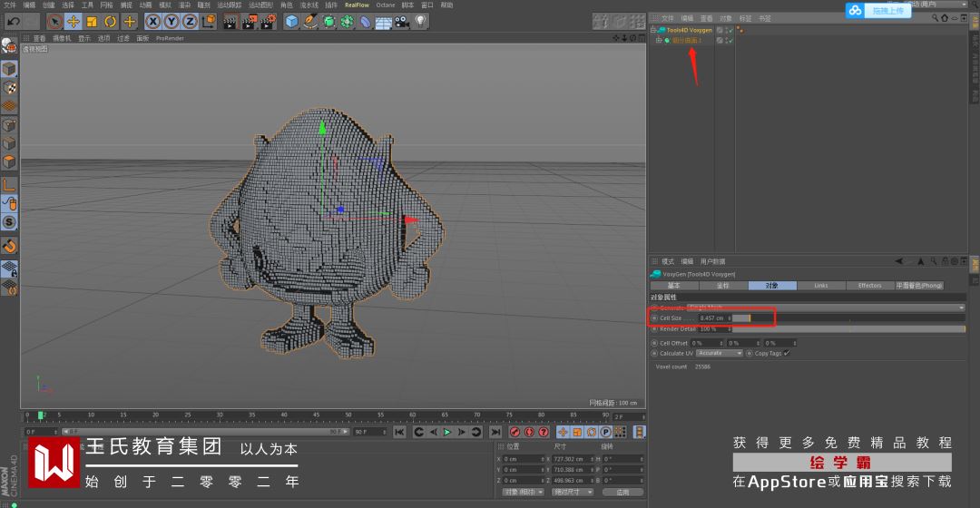The height and width of the screenshot is (508, 980).
Task: Toggle the Cell Size animation dot
Action: pyautogui.click(x=654, y=318)
